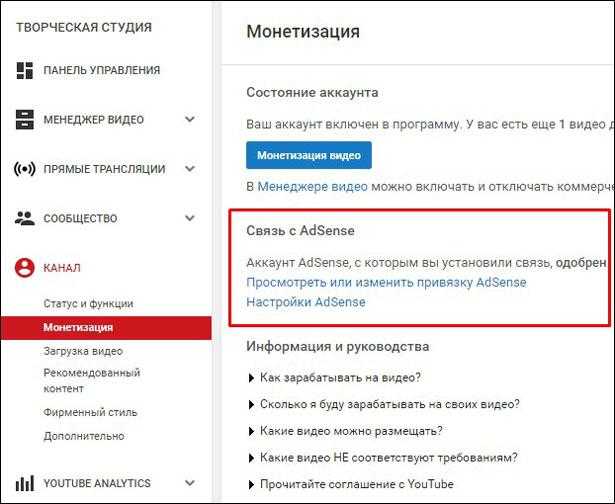Expand 'Какие видео НЕ соответствуют' triangle
Image resolution: width=615 pixels, height=504 pixels.
[x=251, y=458]
